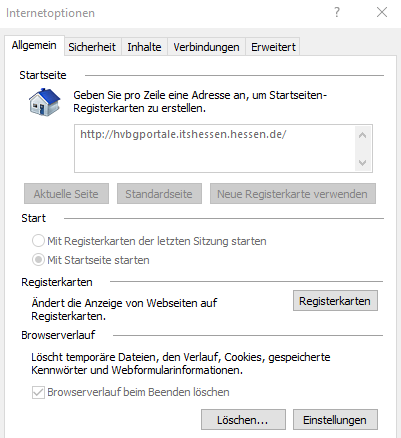Click the scroll up arrow in address box
The image size is (401, 438).
click(363, 135)
